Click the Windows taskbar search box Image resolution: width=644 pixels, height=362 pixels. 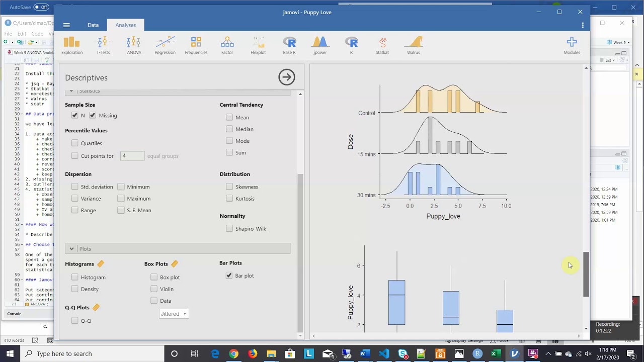pyautogui.click(x=92, y=353)
